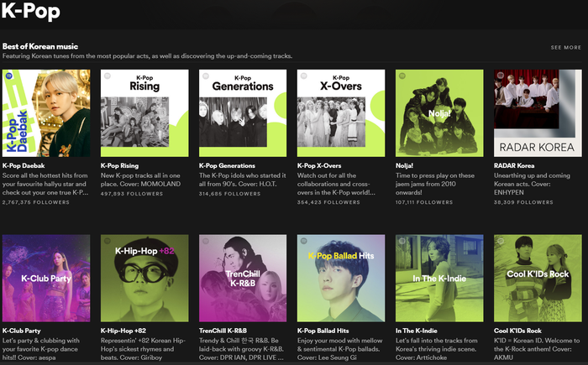
Task: Click the 'Cover: Giriboy' description text
Action: (139, 357)
